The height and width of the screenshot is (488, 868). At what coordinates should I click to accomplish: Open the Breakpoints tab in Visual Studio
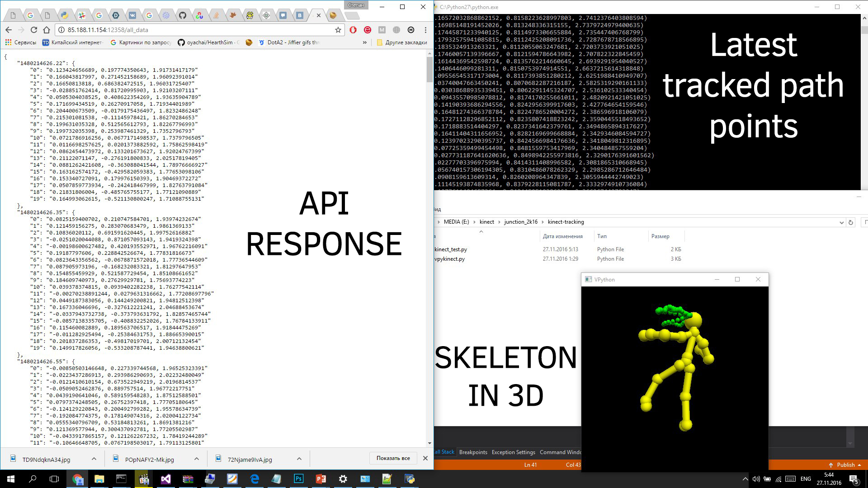click(x=473, y=452)
